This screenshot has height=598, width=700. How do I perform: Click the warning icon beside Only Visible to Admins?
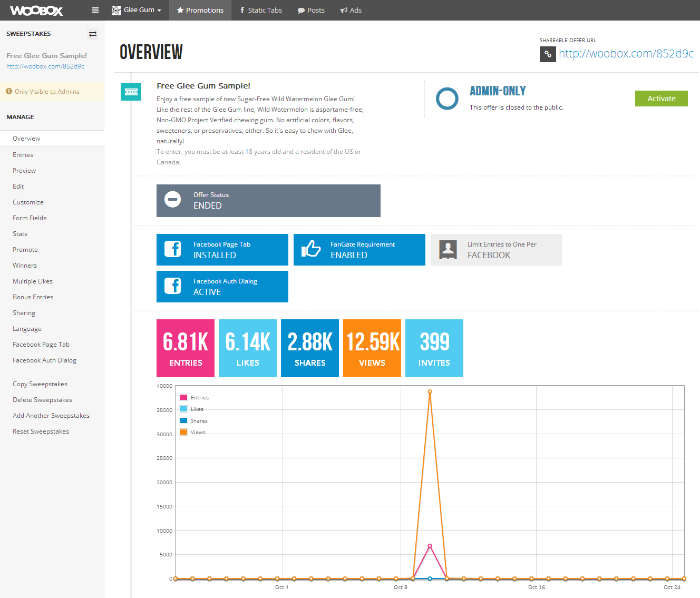(9, 91)
